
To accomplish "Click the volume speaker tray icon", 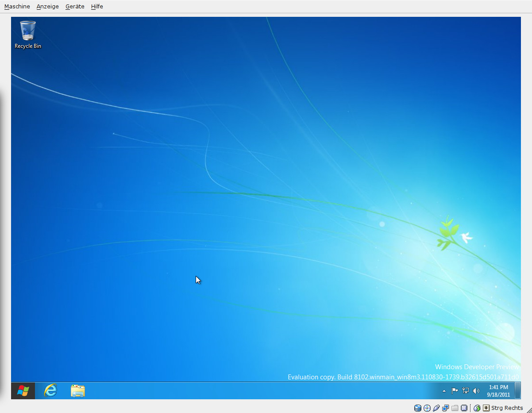I will (476, 390).
